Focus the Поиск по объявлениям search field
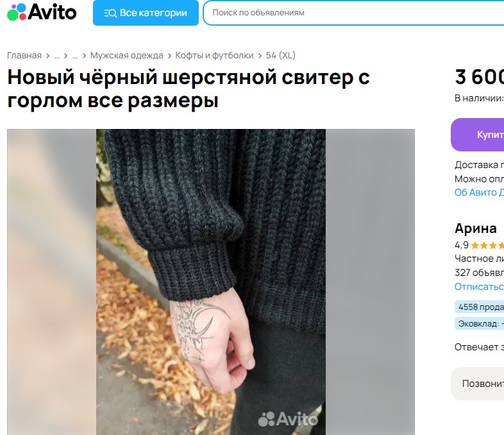This screenshot has width=504, height=435. [x=353, y=13]
